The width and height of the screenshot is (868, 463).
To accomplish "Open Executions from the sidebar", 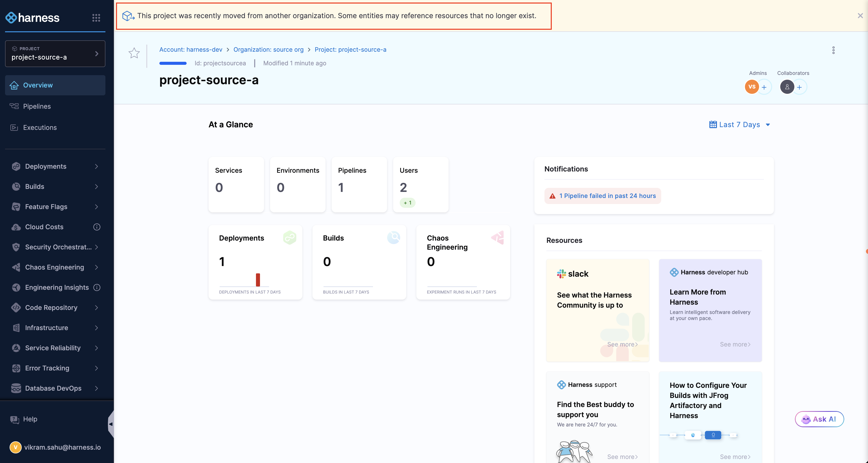I will 40,127.
